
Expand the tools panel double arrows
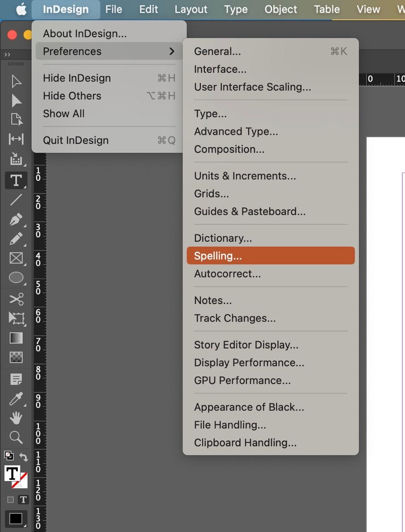point(7,54)
